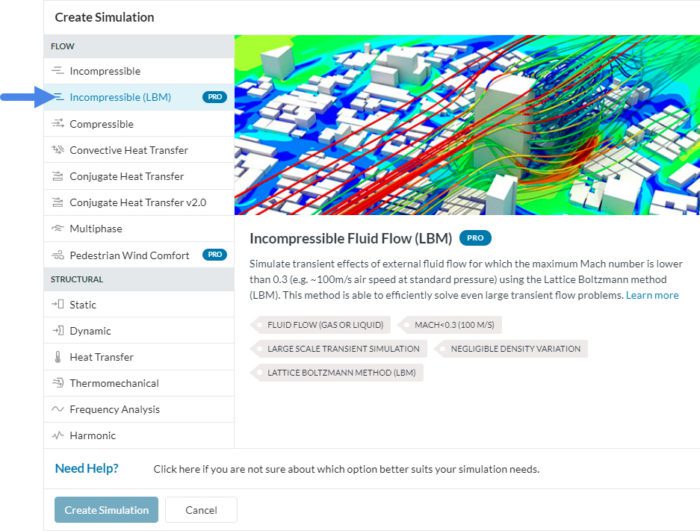Click the Static structural icon
The image size is (700, 531).
pos(57,305)
